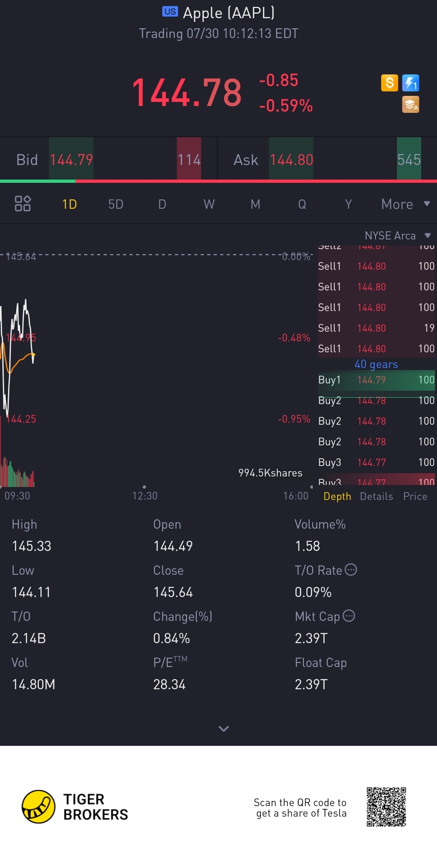The image size is (437, 868).
Task: Tap the volume bars under the chart
Action: 17,472
